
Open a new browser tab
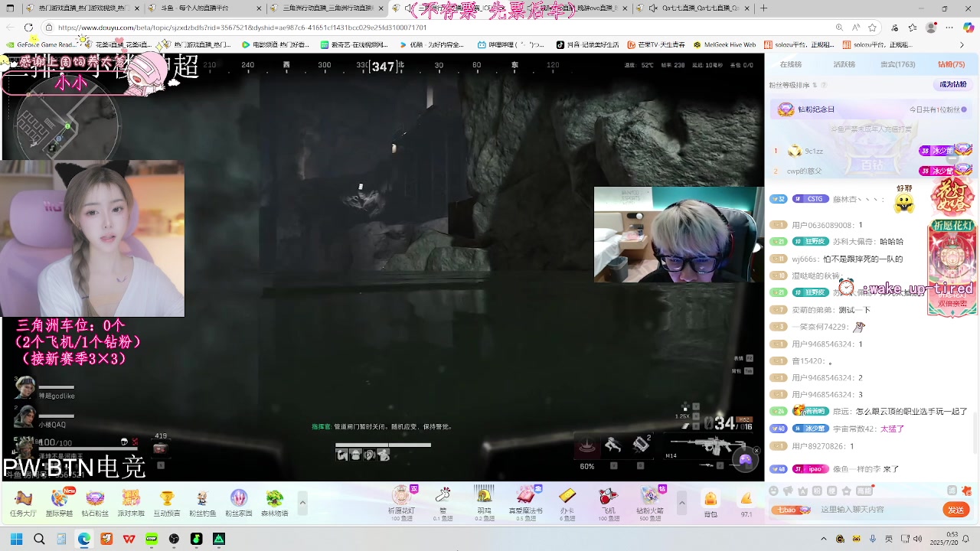click(763, 8)
